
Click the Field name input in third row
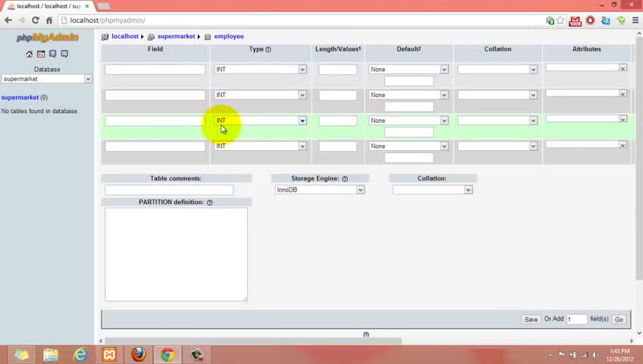coord(155,121)
